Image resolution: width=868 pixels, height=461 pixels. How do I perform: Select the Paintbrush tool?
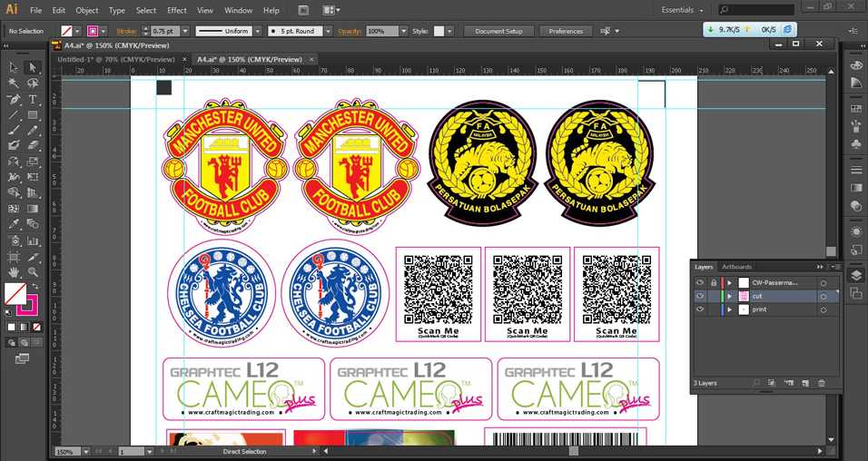pos(14,131)
